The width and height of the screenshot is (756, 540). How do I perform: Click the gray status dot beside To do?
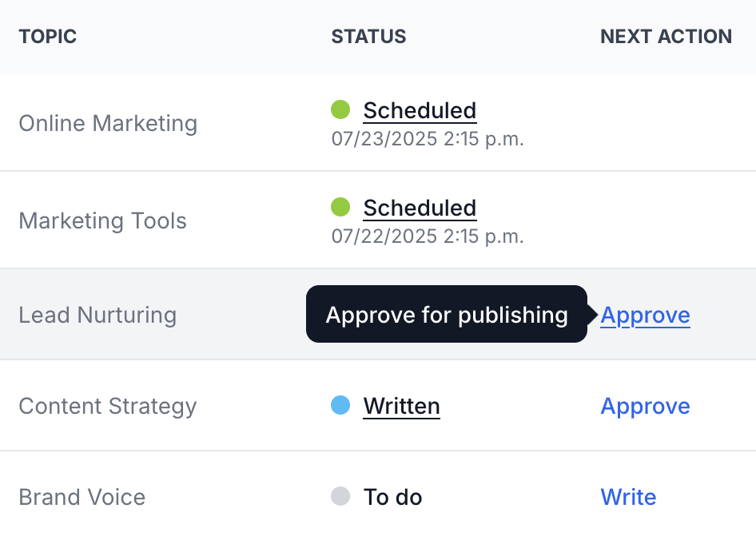(x=340, y=497)
